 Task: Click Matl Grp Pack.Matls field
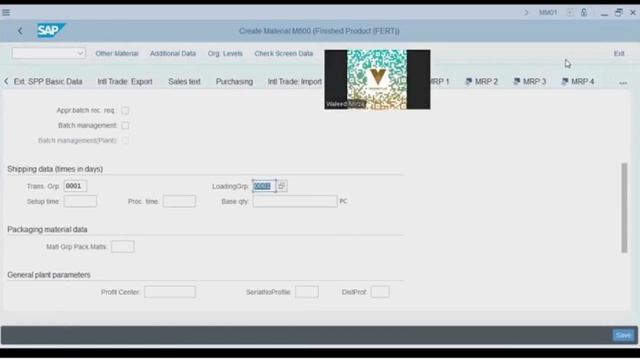[x=122, y=247]
